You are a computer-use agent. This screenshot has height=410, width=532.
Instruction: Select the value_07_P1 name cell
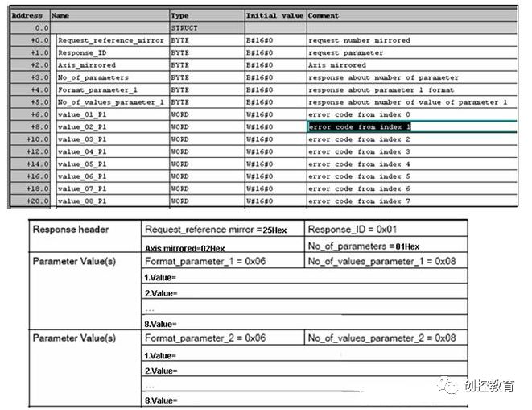[113, 188]
